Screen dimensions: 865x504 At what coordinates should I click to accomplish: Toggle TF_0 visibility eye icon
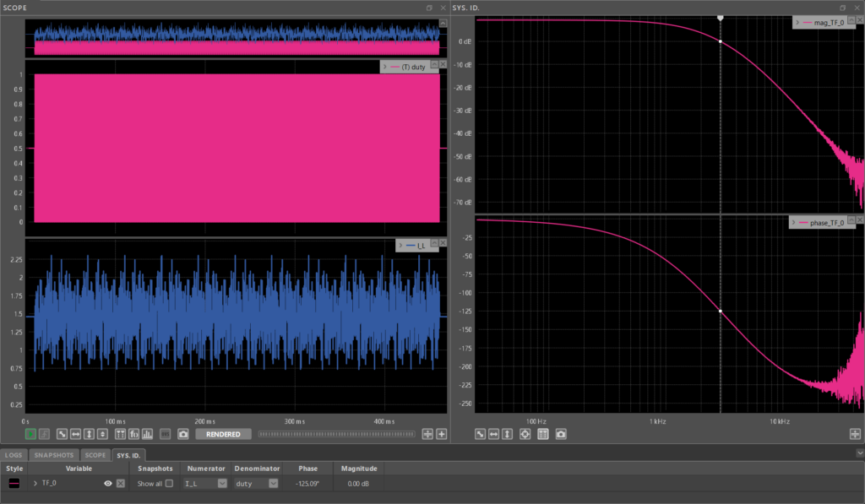pyautogui.click(x=108, y=484)
